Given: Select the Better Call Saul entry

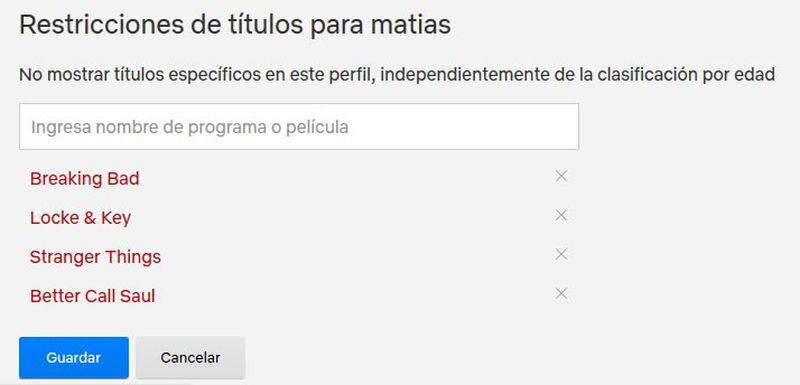Looking at the screenshot, I should (x=92, y=296).
